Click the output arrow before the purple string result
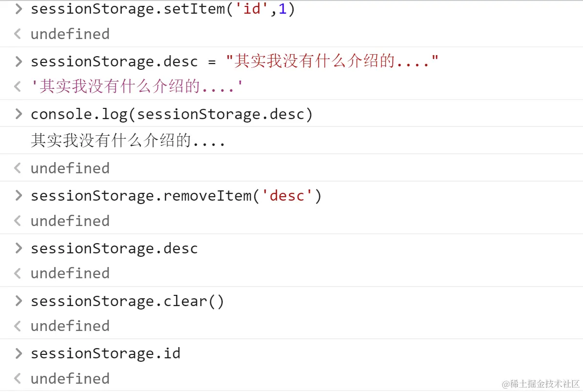This screenshot has width=583, height=392. (x=18, y=87)
